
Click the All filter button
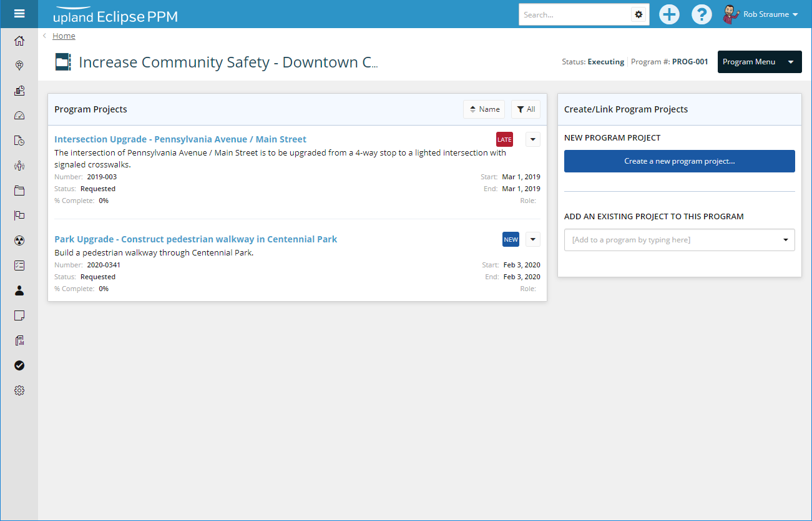526,109
